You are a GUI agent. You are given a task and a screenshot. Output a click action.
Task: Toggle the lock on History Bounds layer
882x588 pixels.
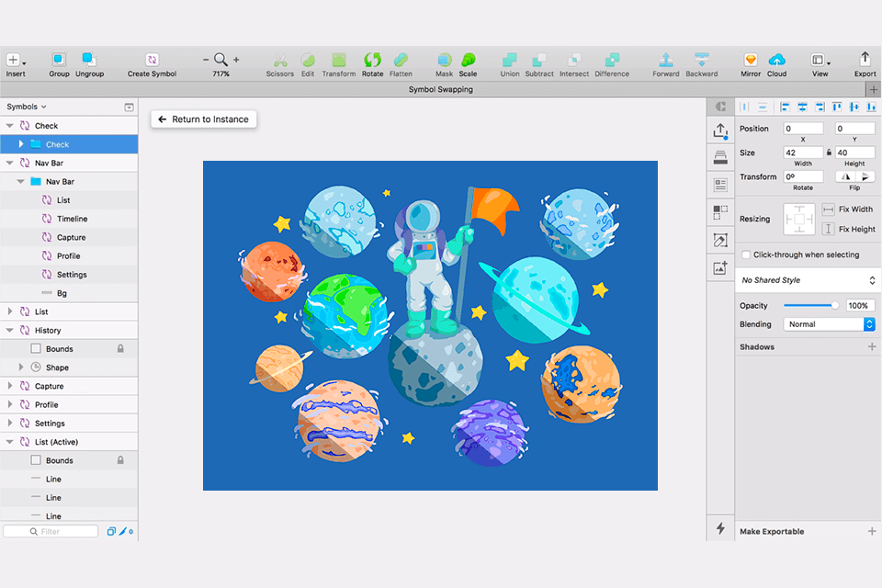[120, 349]
